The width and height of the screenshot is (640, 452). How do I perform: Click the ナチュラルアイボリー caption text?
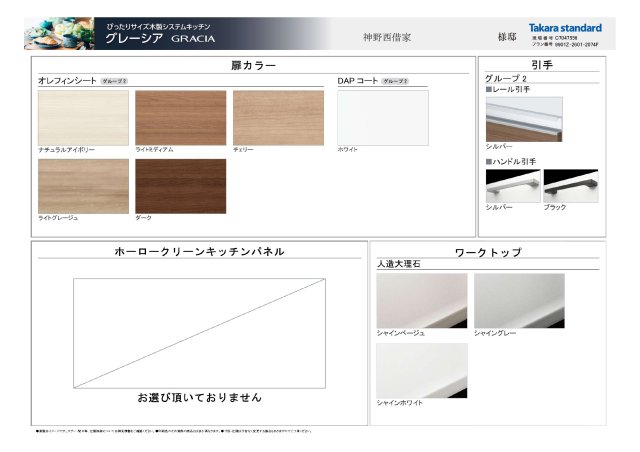pyautogui.click(x=66, y=150)
